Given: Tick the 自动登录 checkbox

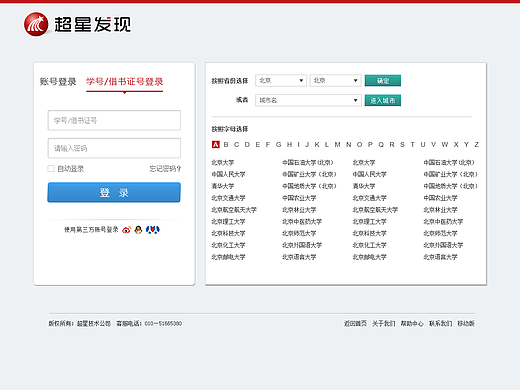Looking at the screenshot, I should pyautogui.click(x=51, y=169).
